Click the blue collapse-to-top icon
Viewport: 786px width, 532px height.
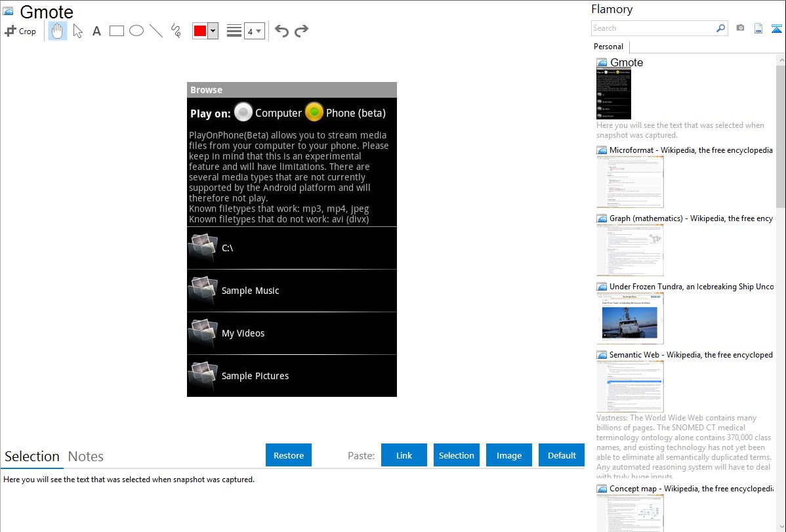(x=776, y=28)
